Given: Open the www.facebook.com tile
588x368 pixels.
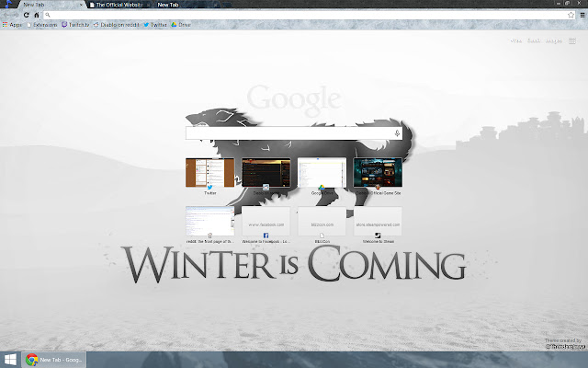Looking at the screenshot, I should (x=266, y=221).
